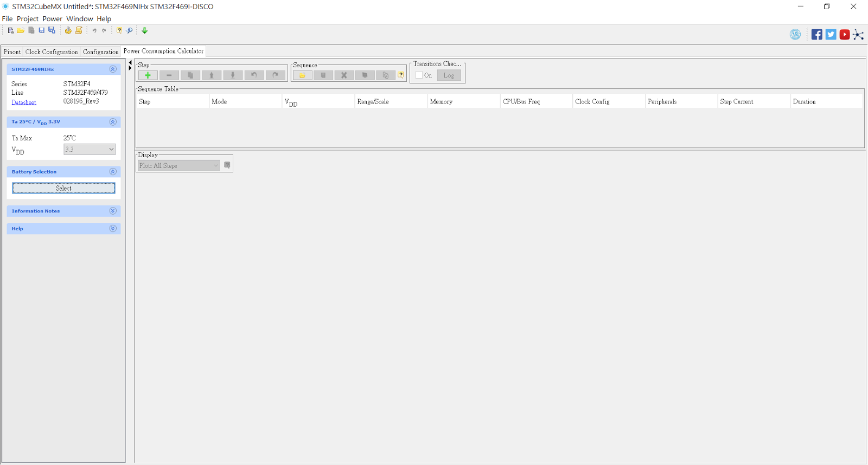Click the Mode column header

[x=245, y=101]
